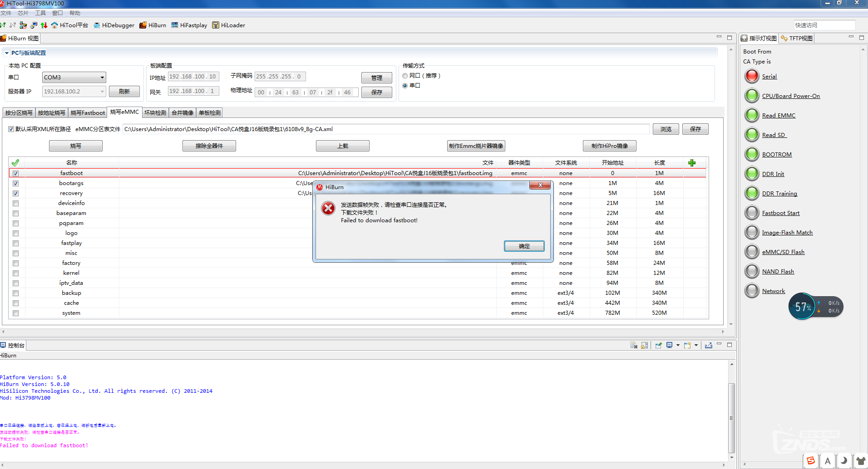
Task: Open HiBurn from the toolbar
Action: tap(153, 25)
